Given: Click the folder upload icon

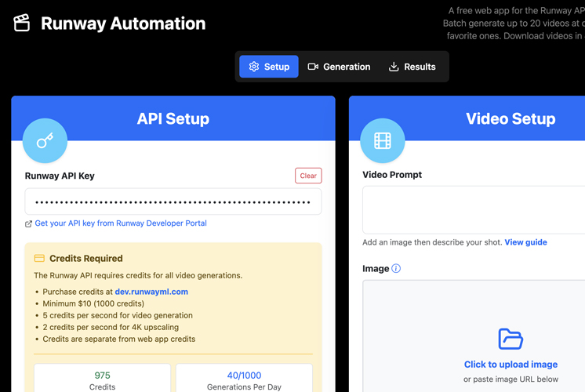Looking at the screenshot, I should pyautogui.click(x=511, y=339).
